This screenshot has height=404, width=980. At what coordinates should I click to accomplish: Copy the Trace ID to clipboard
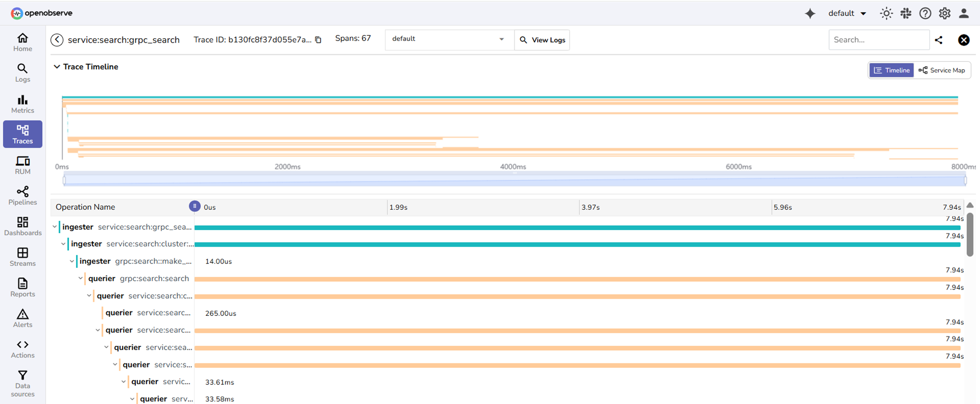(318, 40)
